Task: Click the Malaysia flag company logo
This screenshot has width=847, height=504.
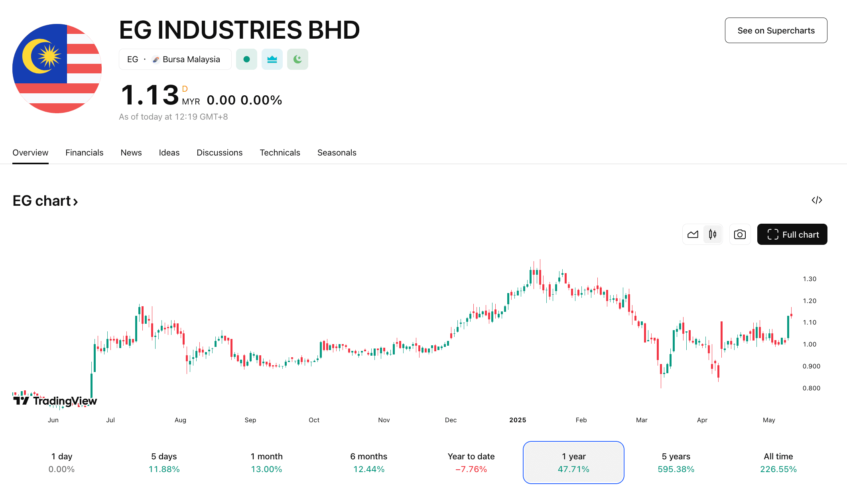Action: 57,69
